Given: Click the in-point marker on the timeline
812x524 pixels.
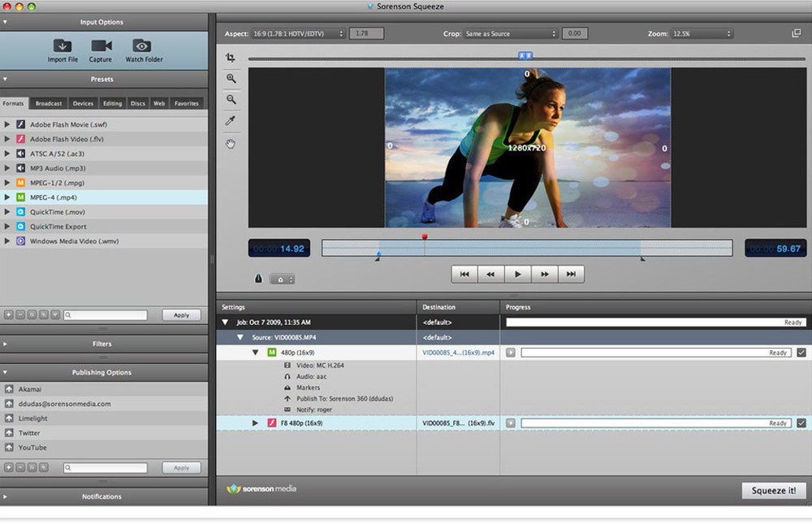Looking at the screenshot, I should pos(378,257).
